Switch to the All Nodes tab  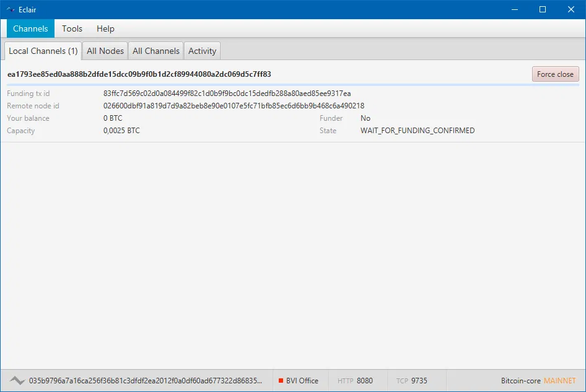(x=105, y=51)
